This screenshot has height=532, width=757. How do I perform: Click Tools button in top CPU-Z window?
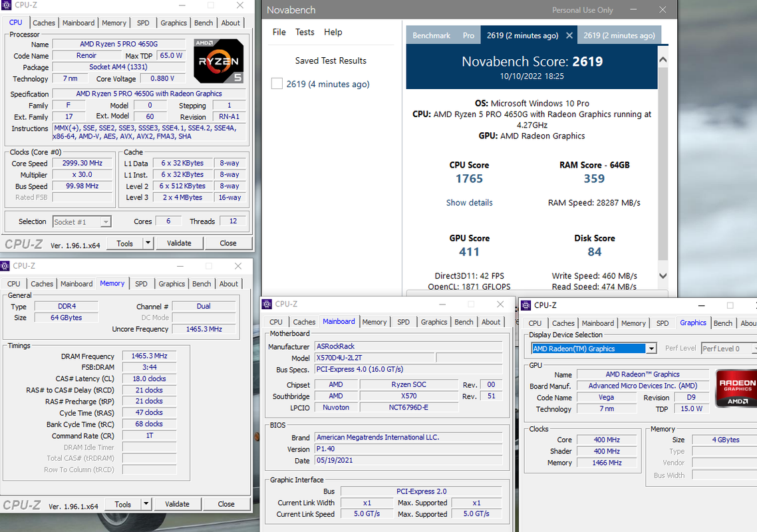point(124,243)
